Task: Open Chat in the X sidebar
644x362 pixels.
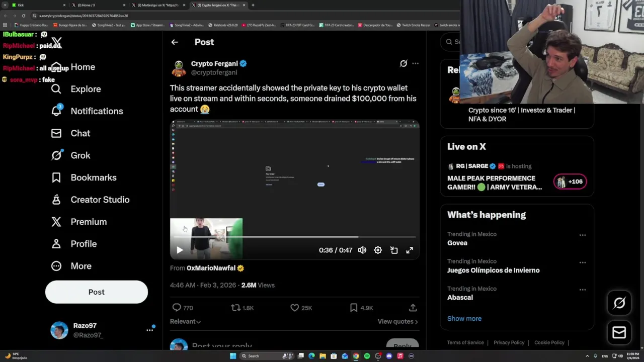Action: pos(70,133)
